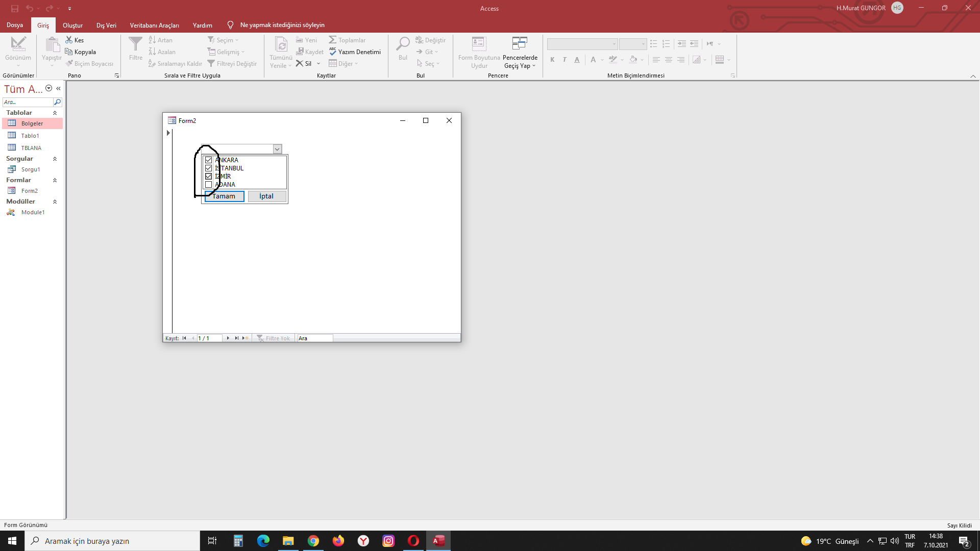The width and height of the screenshot is (980, 551).
Task: Click Pencerelerde Geçiş Yap icon
Action: click(520, 44)
